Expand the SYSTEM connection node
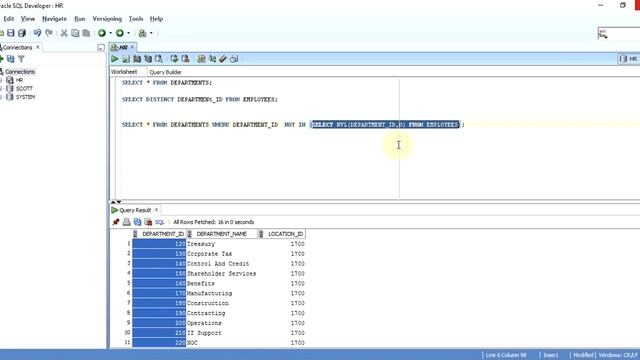The image size is (640, 360). point(1,97)
